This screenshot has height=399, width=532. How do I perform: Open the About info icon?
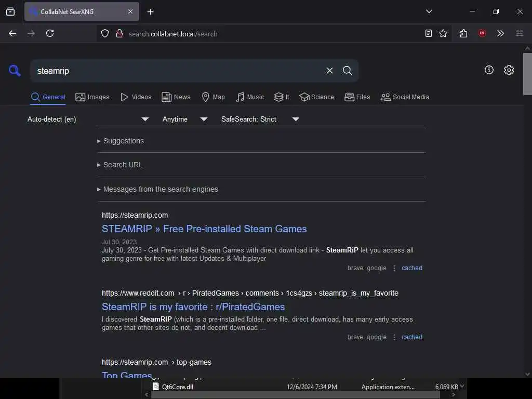coord(489,70)
